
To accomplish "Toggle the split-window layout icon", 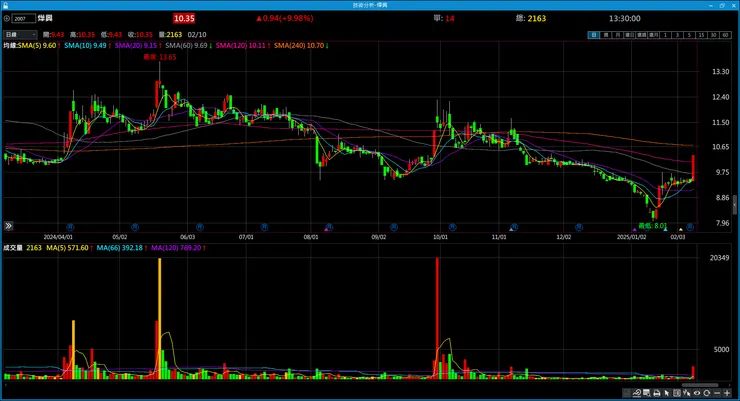I will tap(677, 393).
